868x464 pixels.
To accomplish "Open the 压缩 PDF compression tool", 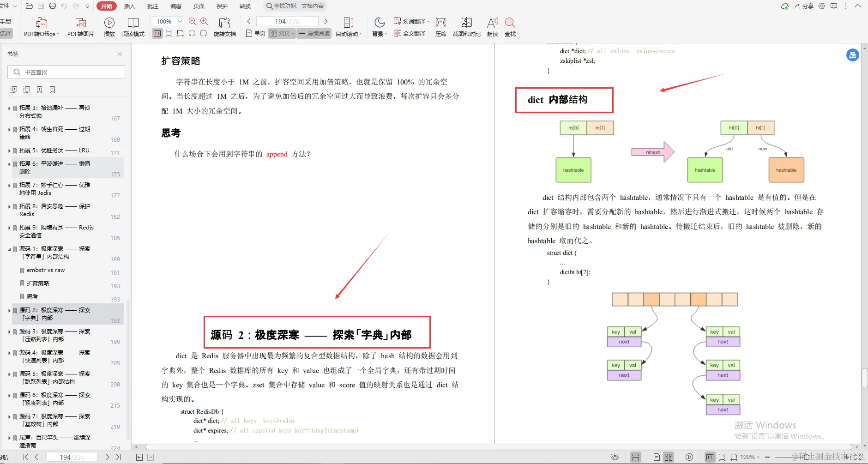I will coord(440,27).
